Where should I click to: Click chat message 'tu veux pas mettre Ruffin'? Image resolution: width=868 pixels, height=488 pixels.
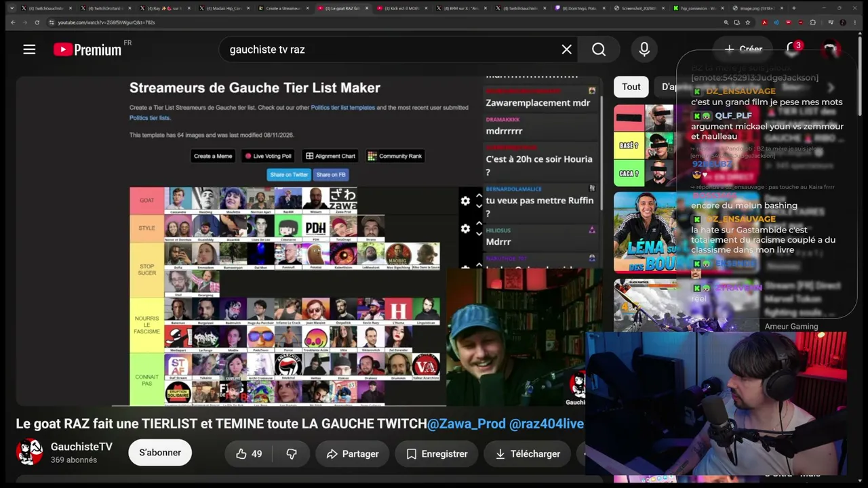tap(540, 207)
